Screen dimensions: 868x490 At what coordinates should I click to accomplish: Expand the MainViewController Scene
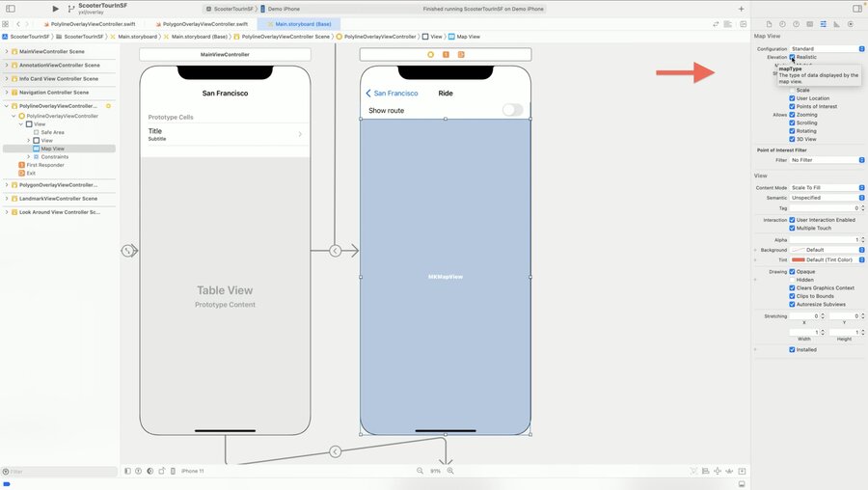pyautogui.click(x=7, y=51)
